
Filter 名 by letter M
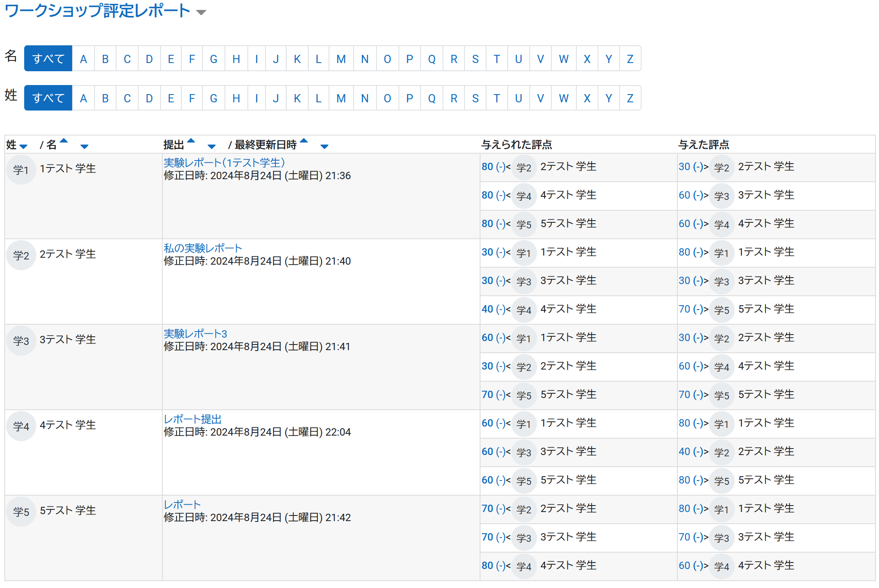341,59
